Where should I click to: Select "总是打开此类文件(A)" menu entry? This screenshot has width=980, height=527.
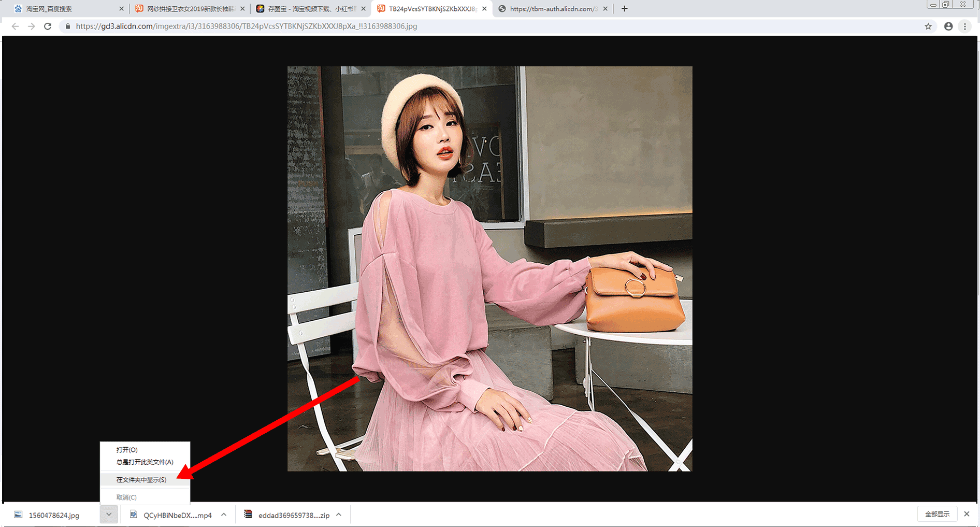pyautogui.click(x=145, y=462)
